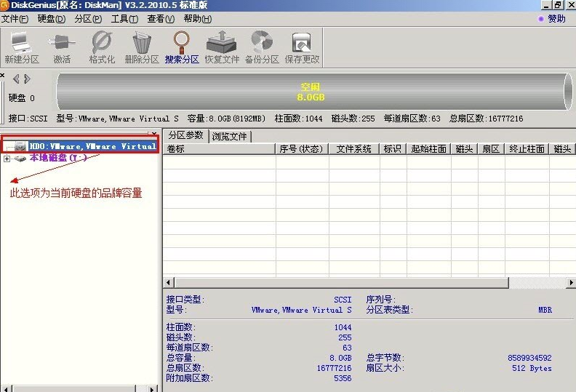Open the 工具(T) menu

pyautogui.click(x=124, y=19)
